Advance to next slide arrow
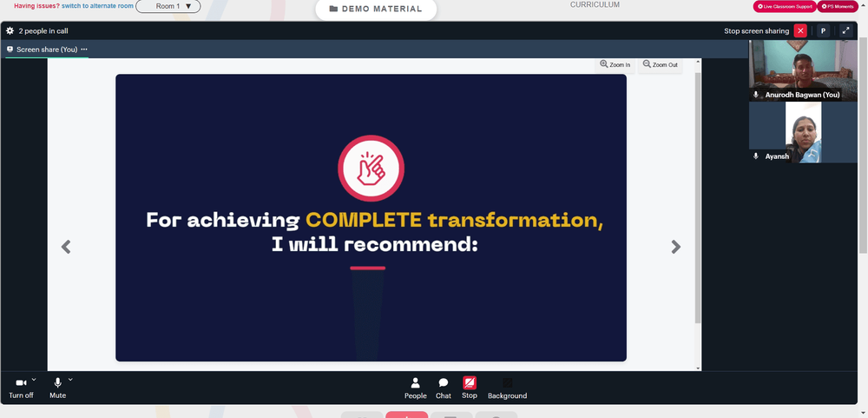Image resolution: width=868 pixels, height=418 pixels. 675,247
